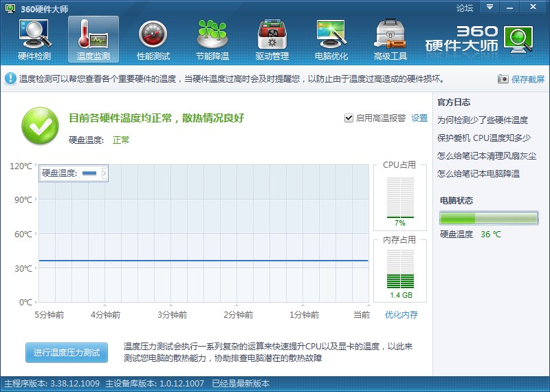Click the 内存占用 memory meter
The width and height of the screenshot is (550, 392).
(400, 269)
